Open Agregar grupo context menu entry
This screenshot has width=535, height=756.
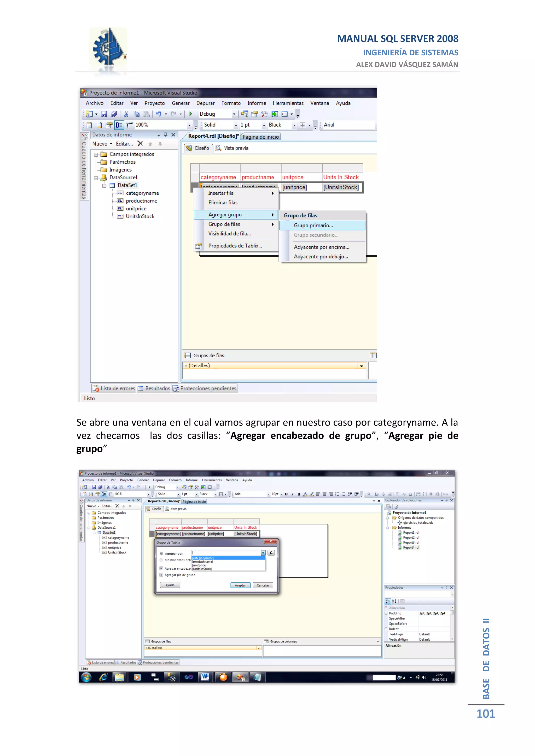click(236, 215)
